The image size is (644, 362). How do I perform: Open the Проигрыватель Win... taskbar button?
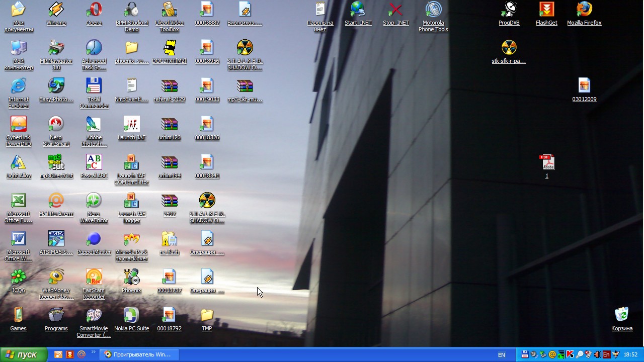[x=139, y=354]
